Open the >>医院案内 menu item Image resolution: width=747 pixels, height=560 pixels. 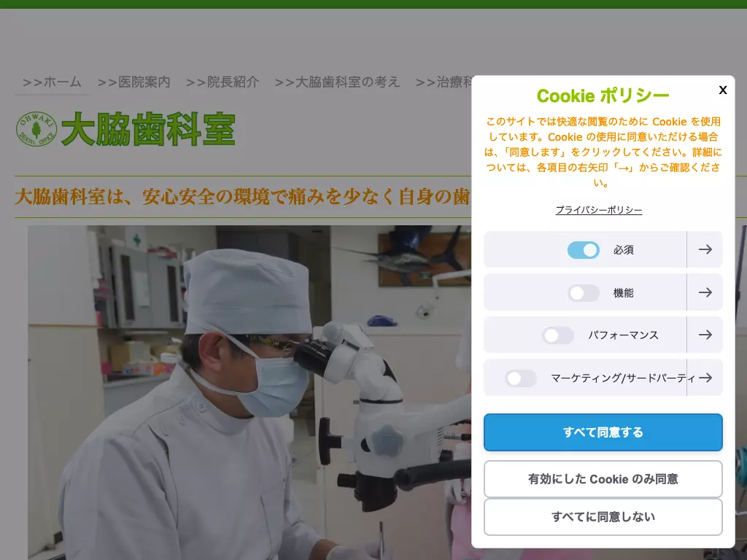(x=133, y=82)
